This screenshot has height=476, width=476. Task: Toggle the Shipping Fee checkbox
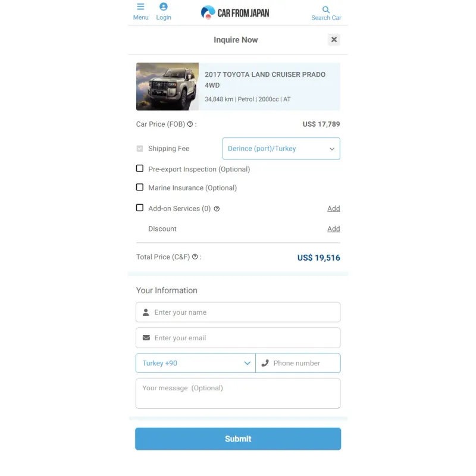tap(140, 149)
